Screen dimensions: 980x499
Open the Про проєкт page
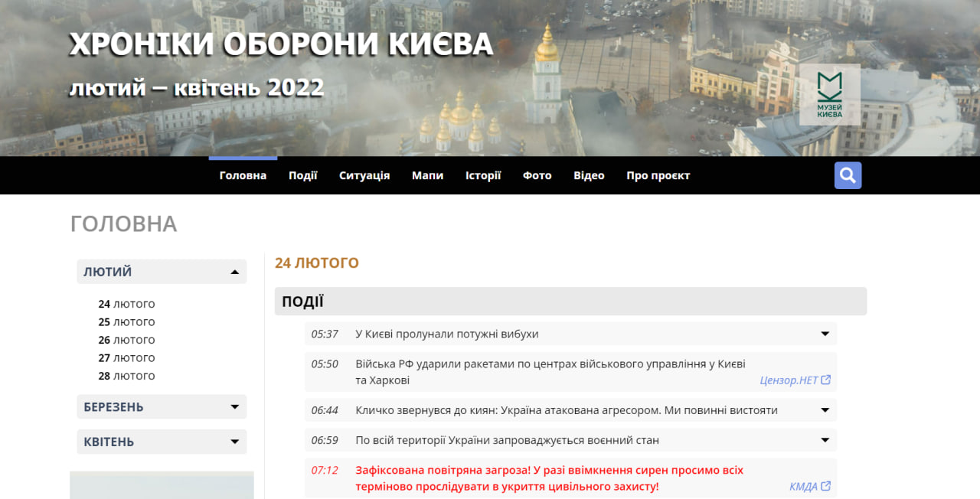click(x=658, y=175)
